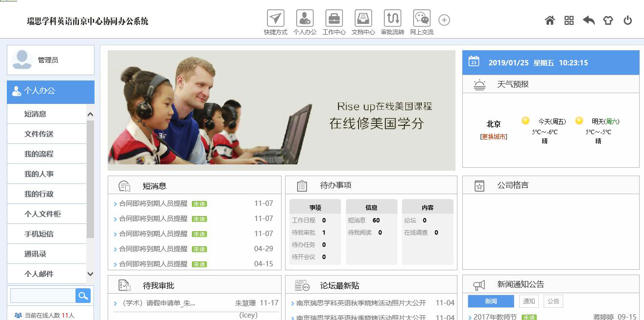Click the plus icon beside 网上交流
644x320 pixels.
444,20
